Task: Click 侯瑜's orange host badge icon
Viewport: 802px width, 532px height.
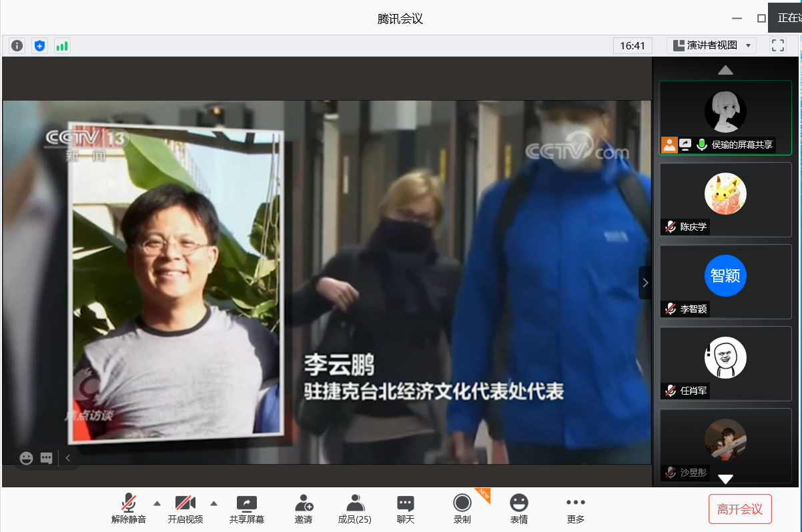Action: [x=669, y=144]
